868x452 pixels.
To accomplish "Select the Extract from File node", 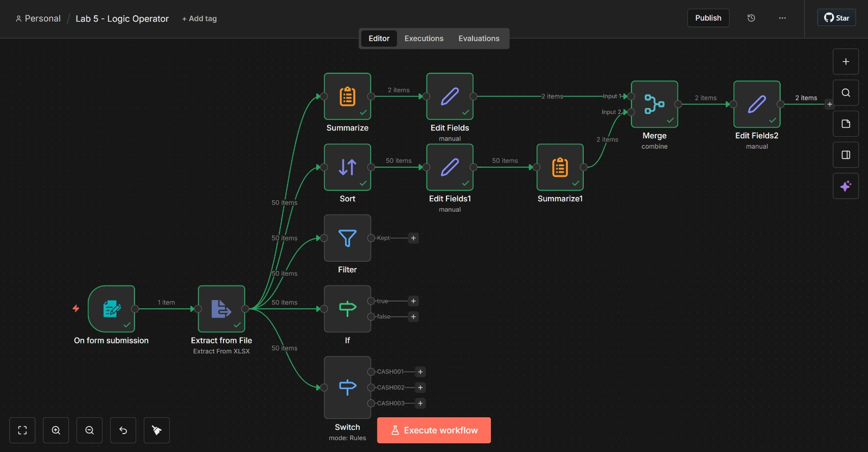I will tap(221, 309).
